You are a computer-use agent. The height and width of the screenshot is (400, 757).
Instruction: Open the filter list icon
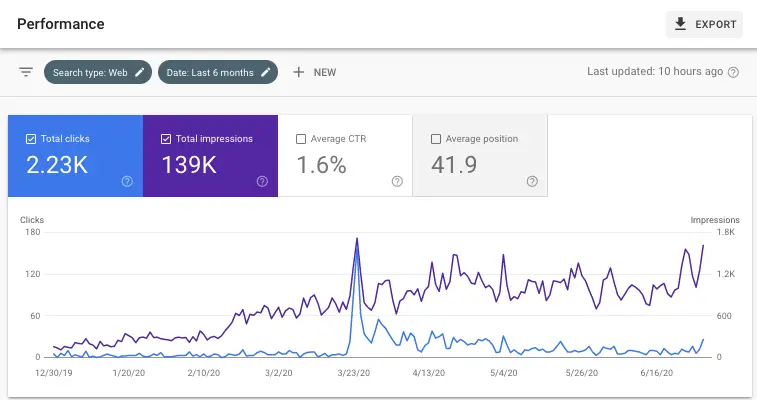[26, 72]
